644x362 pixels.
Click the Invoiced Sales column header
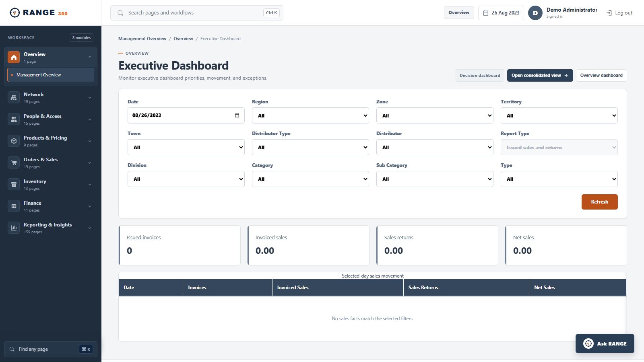click(x=338, y=288)
